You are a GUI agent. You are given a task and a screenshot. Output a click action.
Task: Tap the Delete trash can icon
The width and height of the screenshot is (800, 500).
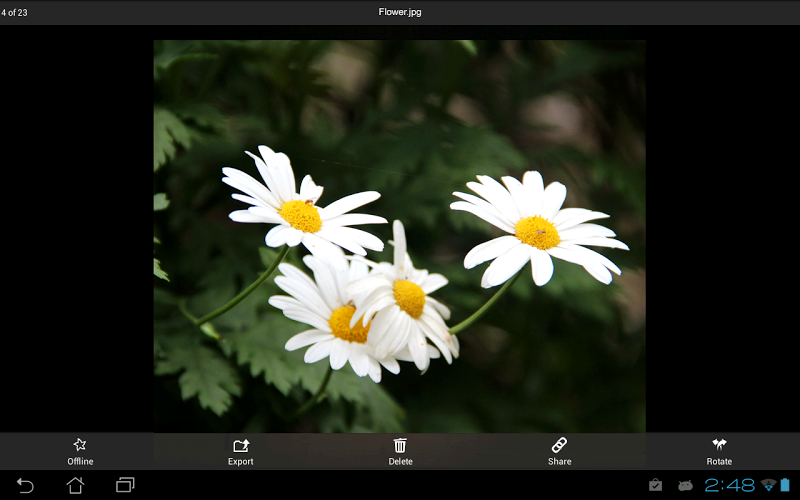pyautogui.click(x=400, y=445)
